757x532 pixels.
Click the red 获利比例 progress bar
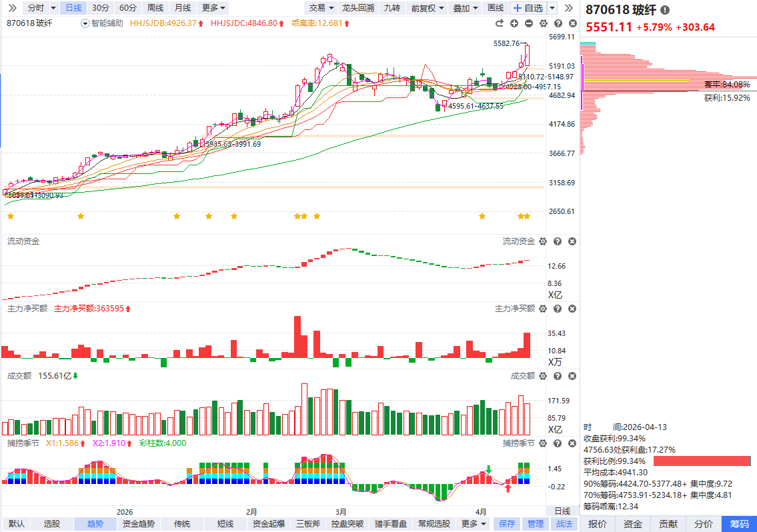pyautogui.click(x=702, y=461)
